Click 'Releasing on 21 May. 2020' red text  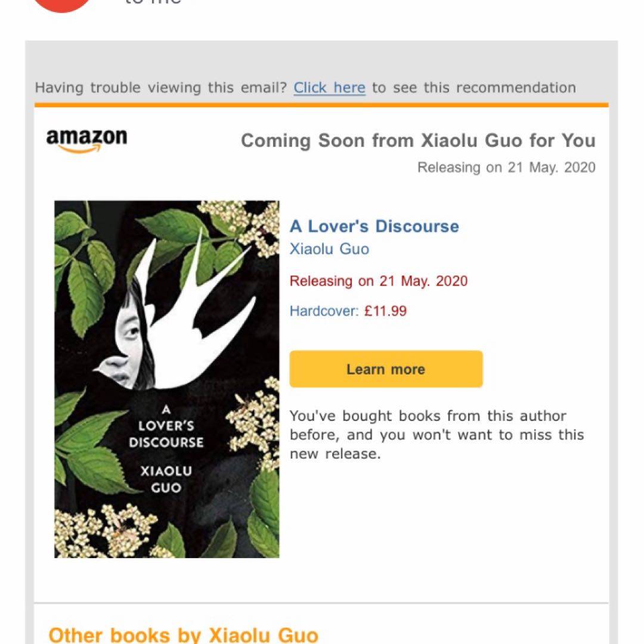(379, 281)
